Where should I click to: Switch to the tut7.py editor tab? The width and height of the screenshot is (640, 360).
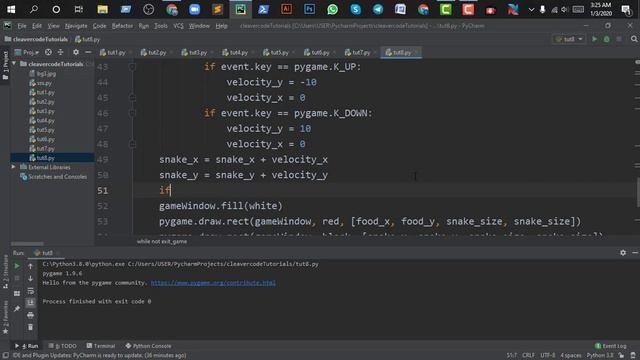pyautogui.click(x=358, y=52)
